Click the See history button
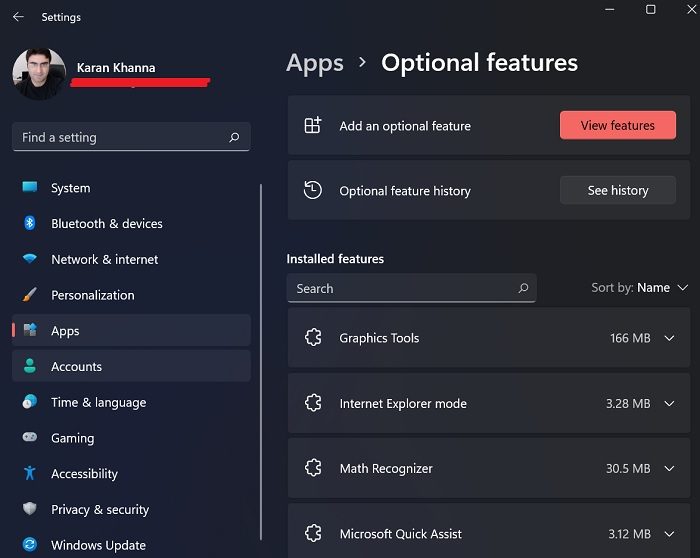700x558 pixels. [x=617, y=190]
